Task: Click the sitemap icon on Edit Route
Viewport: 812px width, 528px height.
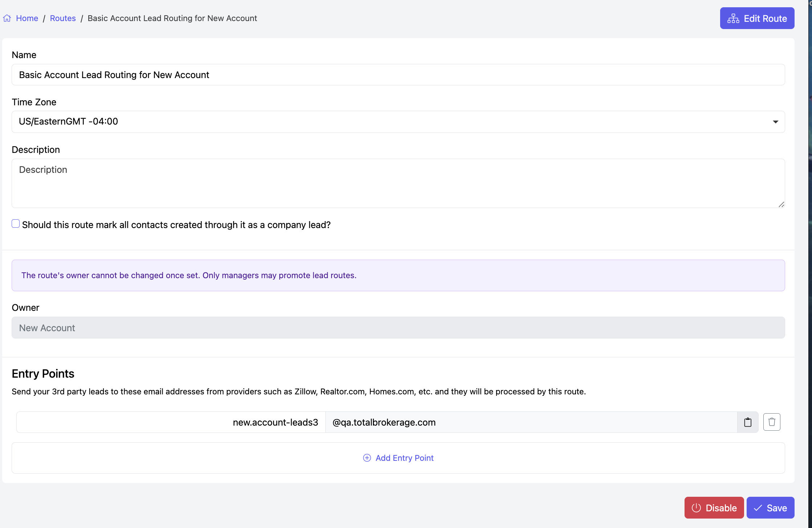Action: tap(733, 19)
